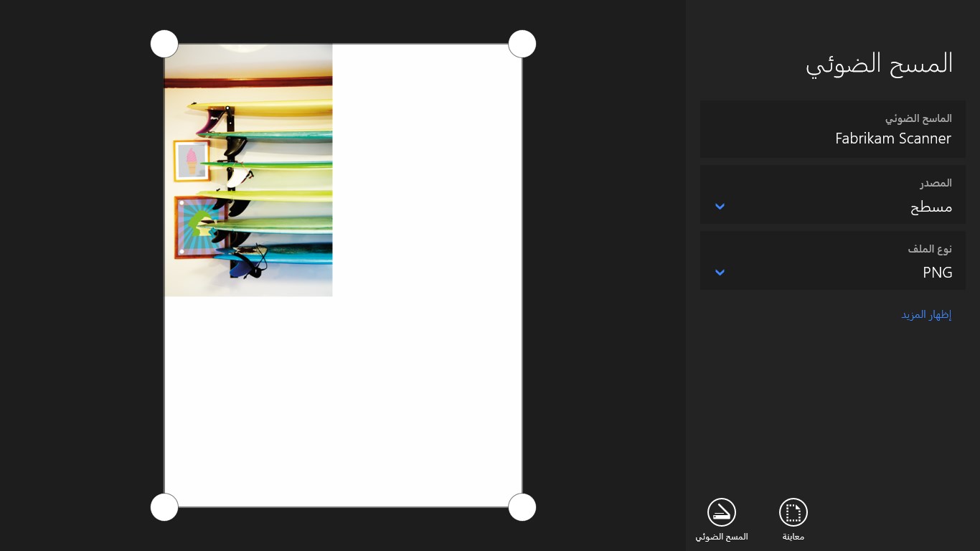This screenshot has height=551, width=980.
Task: Click the معاينة label under the preview icon
Action: (x=793, y=537)
